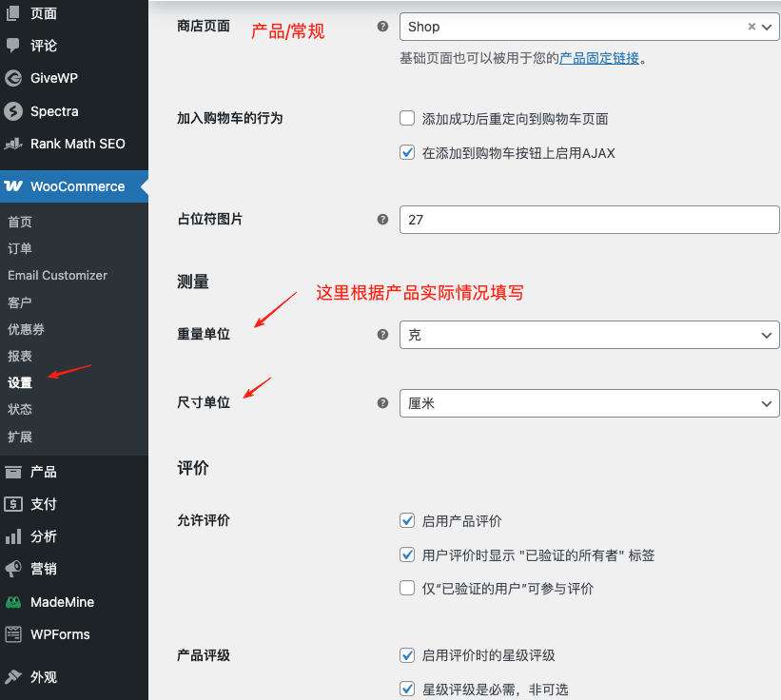Image resolution: width=781 pixels, height=700 pixels.
Task: Open MadeMine via its green icon
Action: coord(13,602)
